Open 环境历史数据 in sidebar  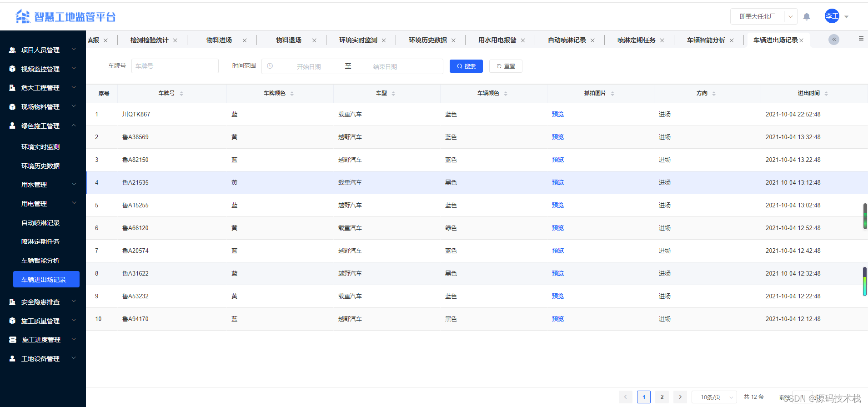pyautogui.click(x=40, y=166)
